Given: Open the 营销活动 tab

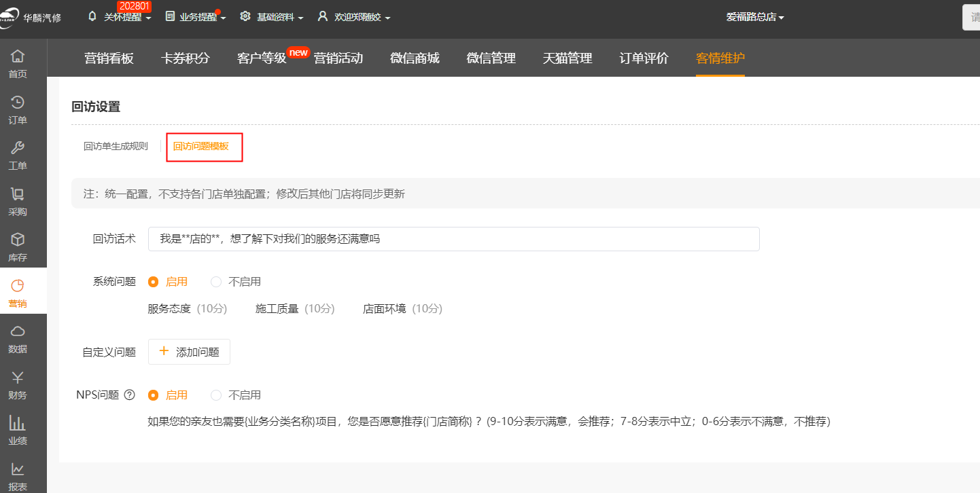Looking at the screenshot, I should point(338,58).
